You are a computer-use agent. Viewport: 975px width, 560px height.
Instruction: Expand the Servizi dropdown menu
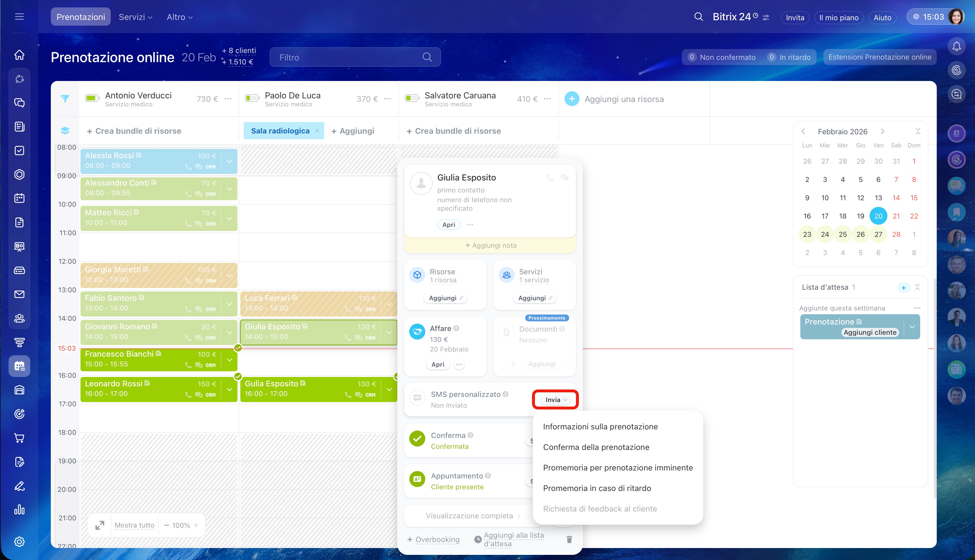[x=136, y=17]
